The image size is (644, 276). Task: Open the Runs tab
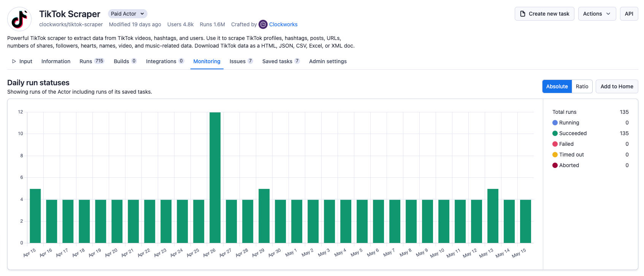point(92,61)
